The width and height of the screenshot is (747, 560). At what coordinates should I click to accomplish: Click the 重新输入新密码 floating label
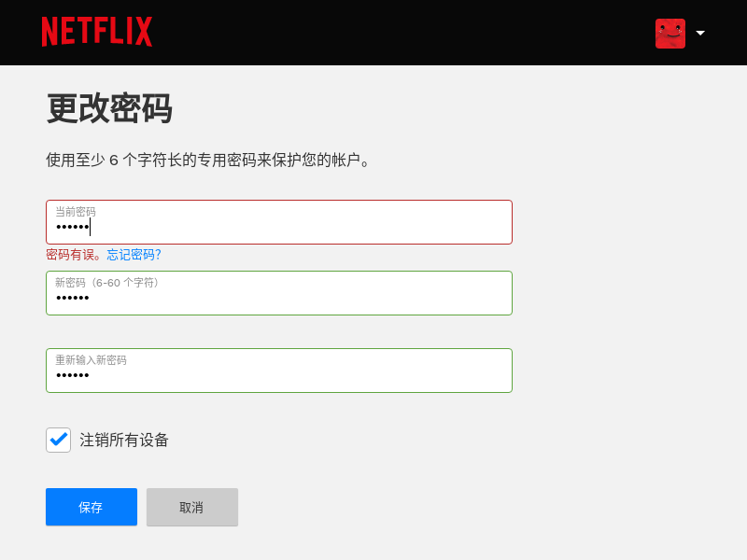pos(91,360)
